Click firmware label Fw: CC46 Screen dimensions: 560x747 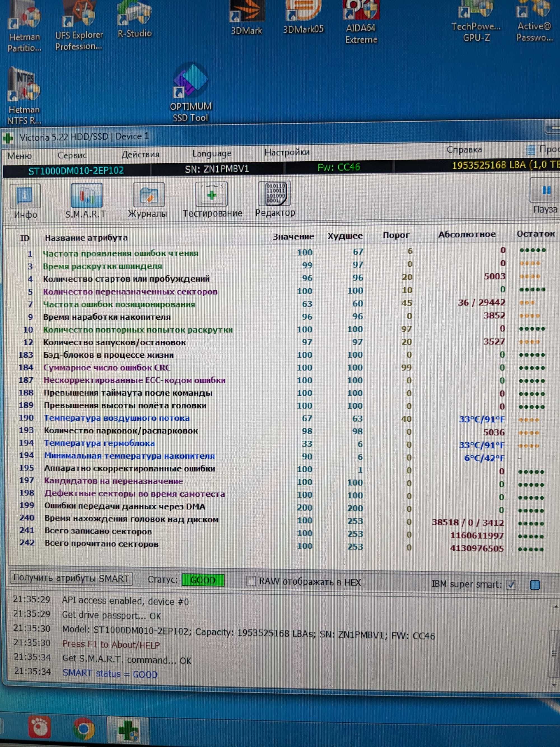pos(339,167)
